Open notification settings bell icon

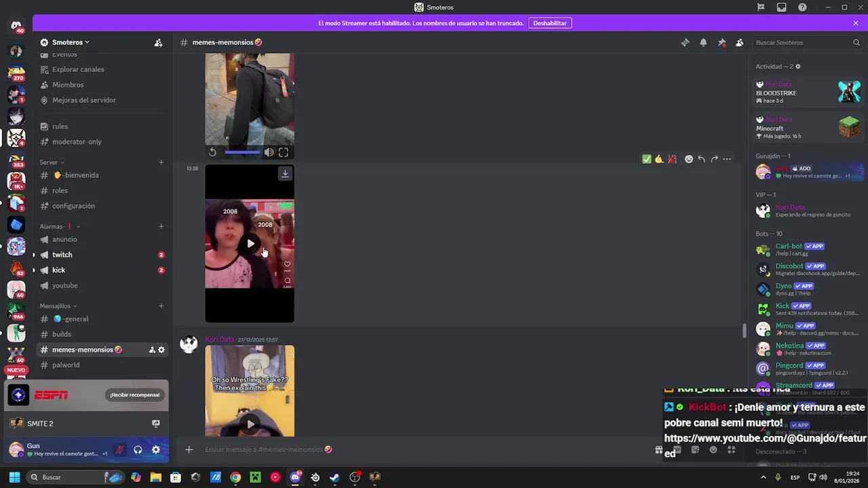tap(703, 42)
